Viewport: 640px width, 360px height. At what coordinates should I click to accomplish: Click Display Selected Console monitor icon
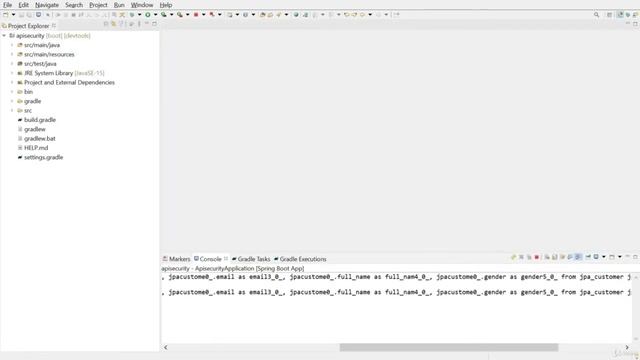[x=596, y=257]
